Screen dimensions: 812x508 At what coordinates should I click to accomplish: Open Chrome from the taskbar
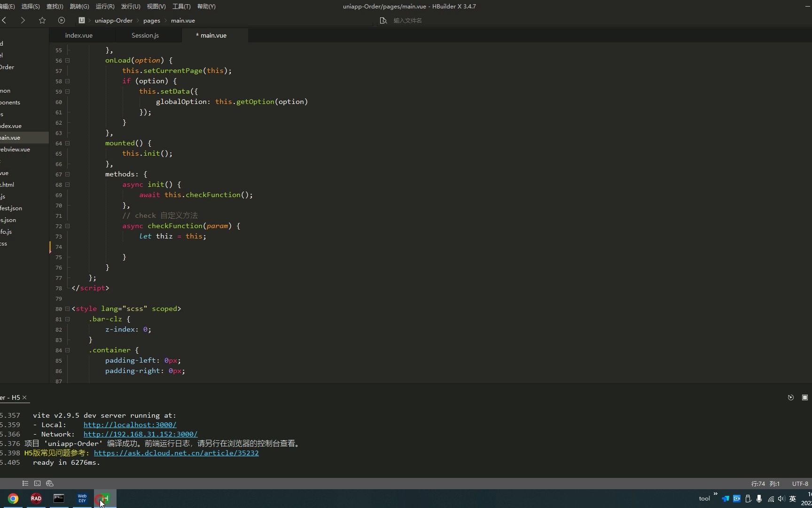click(x=13, y=499)
